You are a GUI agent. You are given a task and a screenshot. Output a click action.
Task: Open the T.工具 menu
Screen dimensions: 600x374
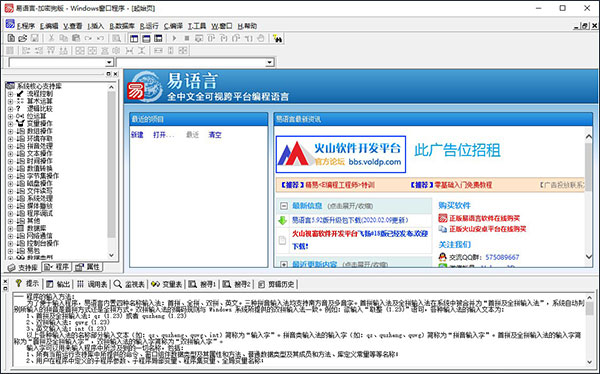[197, 26]
